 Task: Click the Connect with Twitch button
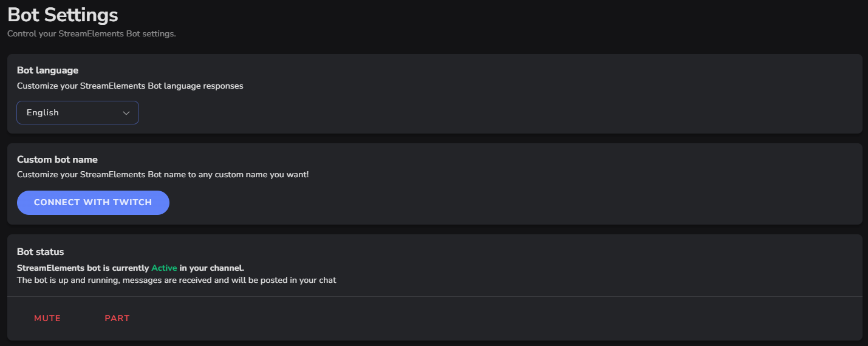click(x=93, y=203)
